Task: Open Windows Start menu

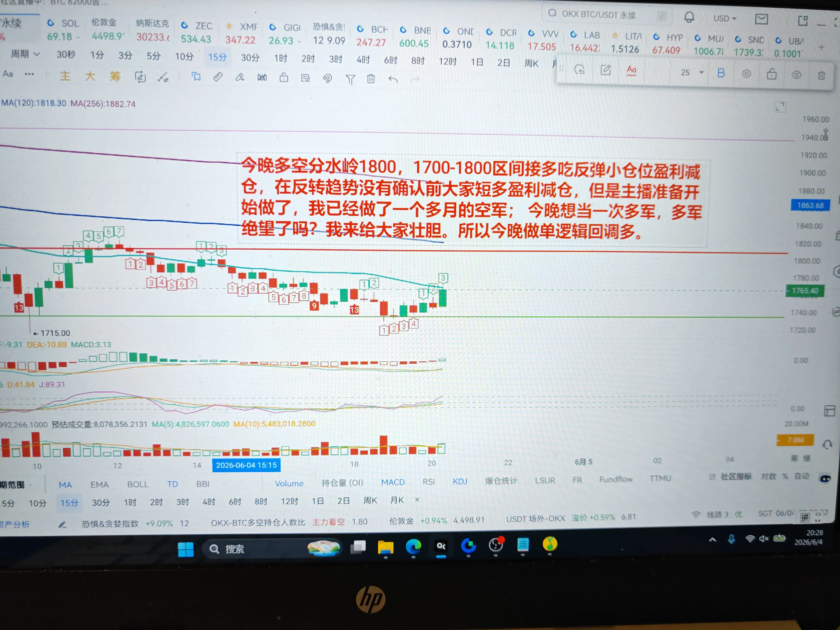Action: point(186,549)
